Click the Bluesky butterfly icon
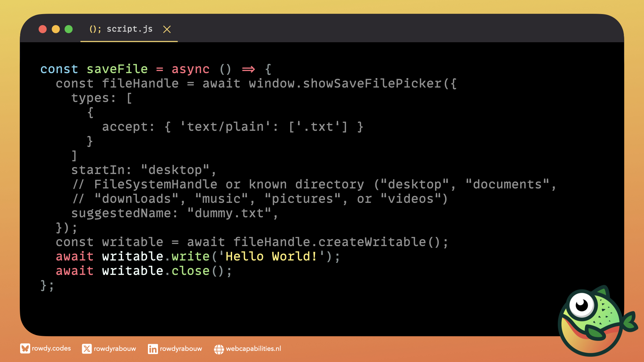The height and width of the screenshot is (362, 644). (x=25, y=349)
